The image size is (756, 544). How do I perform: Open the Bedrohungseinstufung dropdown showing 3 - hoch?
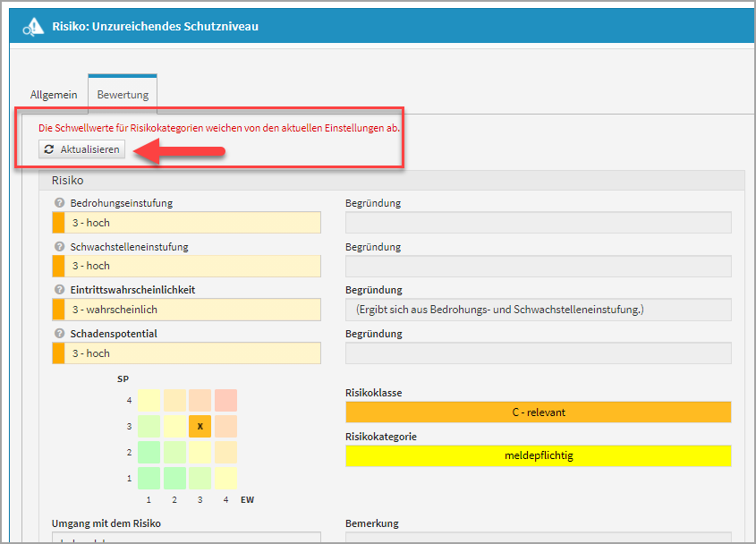click(x=186, y=223)
